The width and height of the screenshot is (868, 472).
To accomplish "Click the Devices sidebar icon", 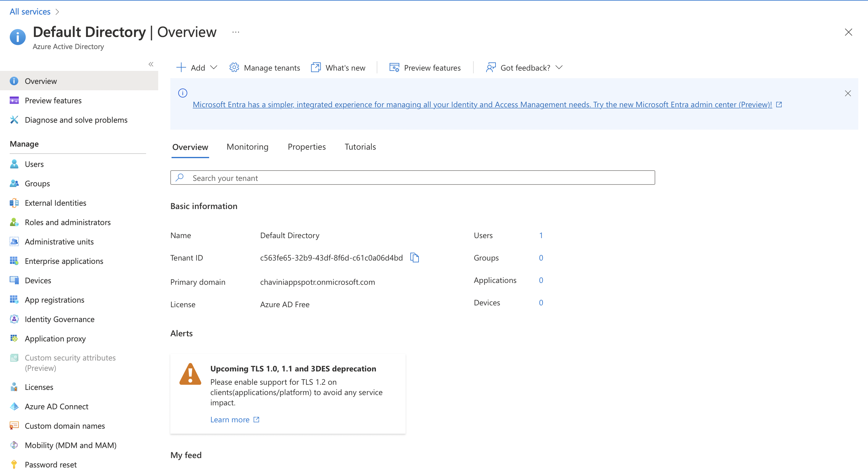I will pos(14,280).
